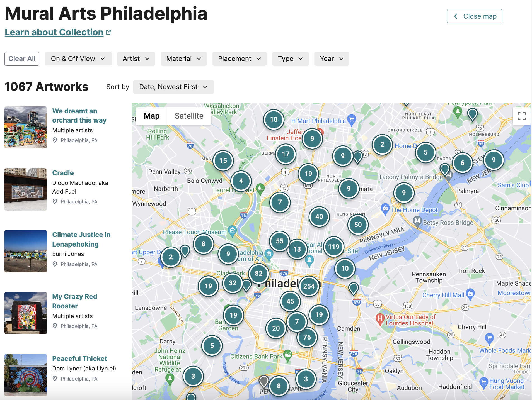Click the 82 marker cluster near Clark Park
The width and height of the screenshot is (532, 400).
pyautogui.click(x=259, y=273)
